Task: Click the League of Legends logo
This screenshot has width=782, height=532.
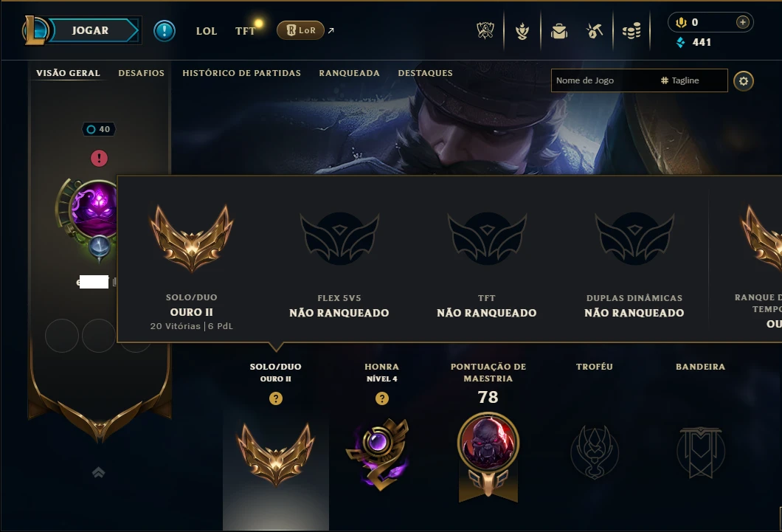Action: pos(35,30)
